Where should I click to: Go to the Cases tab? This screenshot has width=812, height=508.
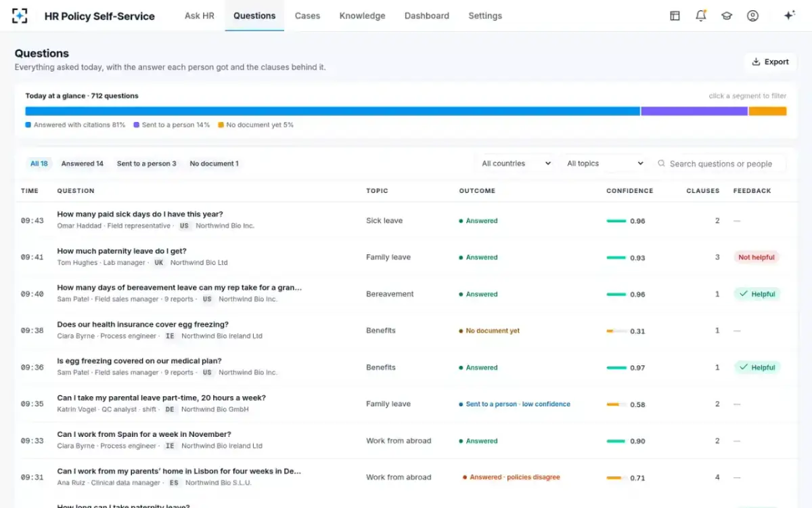point(307,16)
